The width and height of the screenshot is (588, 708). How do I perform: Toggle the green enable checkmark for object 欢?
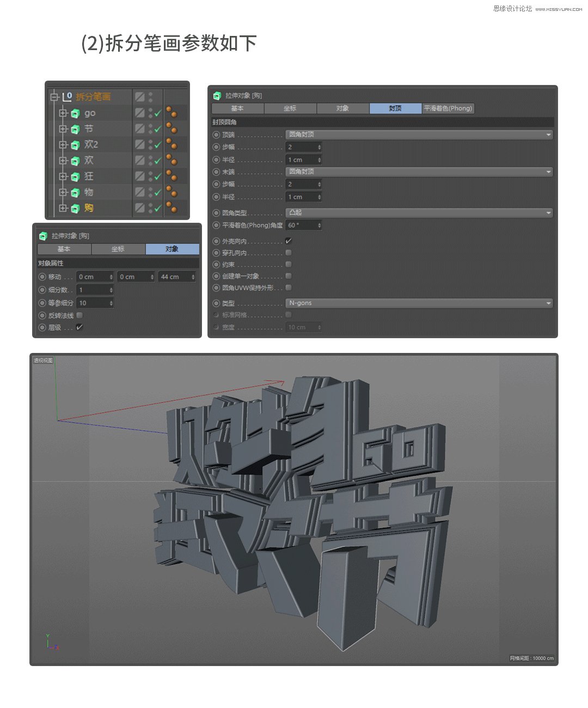click(x=158, y=162)
